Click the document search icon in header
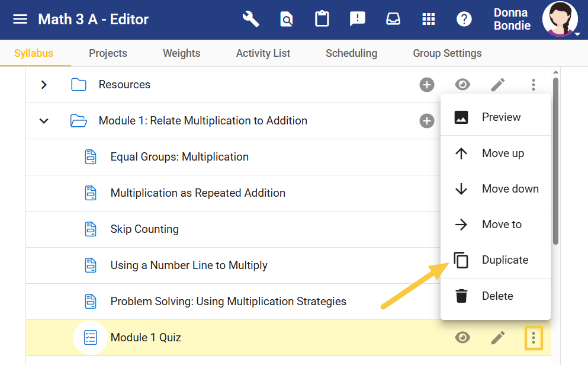This screenshot has width=588, height=365. point(287,20)
